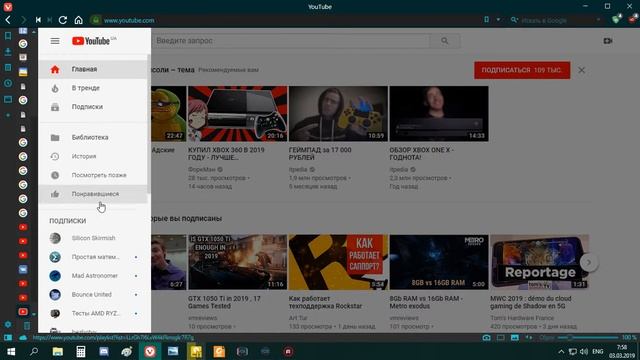Viewport: 640px width, 360px height.
Task: Open volume control in system tray
Action: [x=584, y=351]
